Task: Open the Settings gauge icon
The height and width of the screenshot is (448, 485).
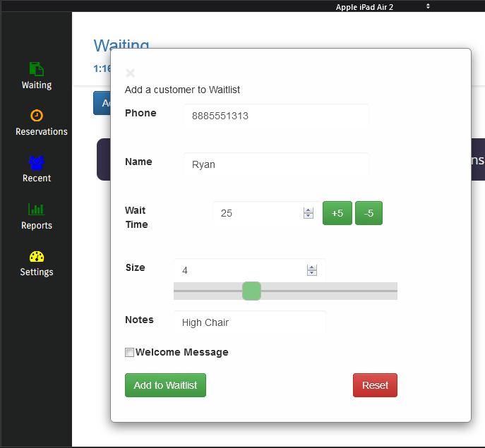Action: pyautogui.click(x=37, y=256)
